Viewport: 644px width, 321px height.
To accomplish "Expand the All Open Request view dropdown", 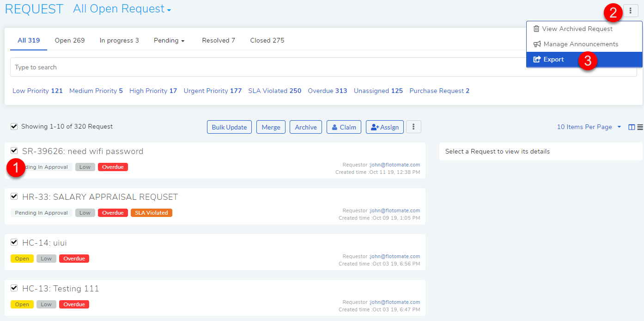I will tap(122, 9).
